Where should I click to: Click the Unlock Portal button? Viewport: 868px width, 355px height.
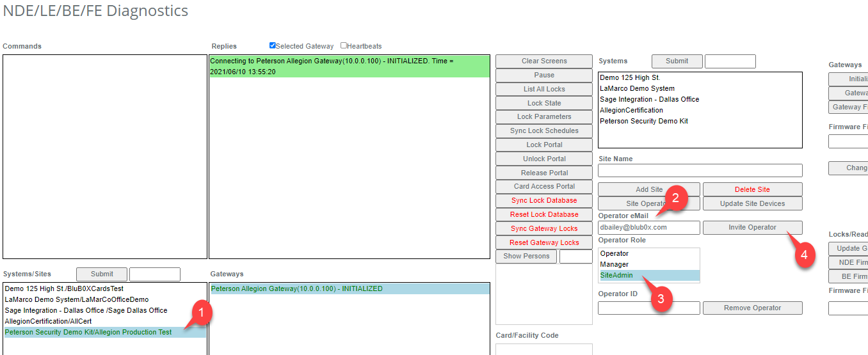tap(544, 159)
